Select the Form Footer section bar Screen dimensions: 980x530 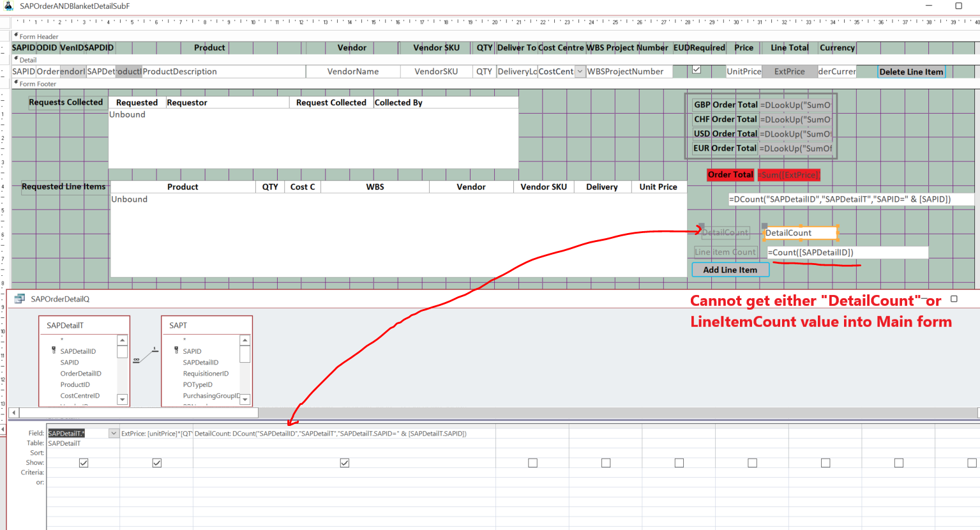point(38,84)
